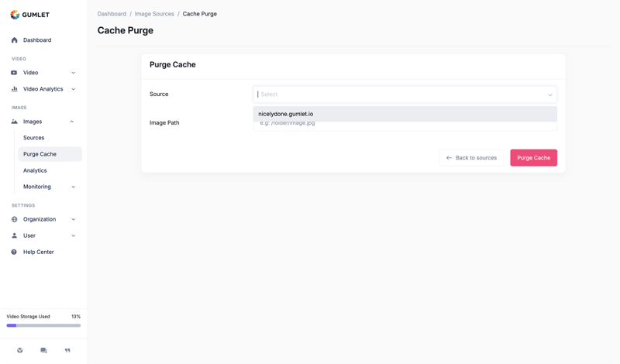Click the Video Analytics label
The image size is (620, 364).
tap(43, 89)
